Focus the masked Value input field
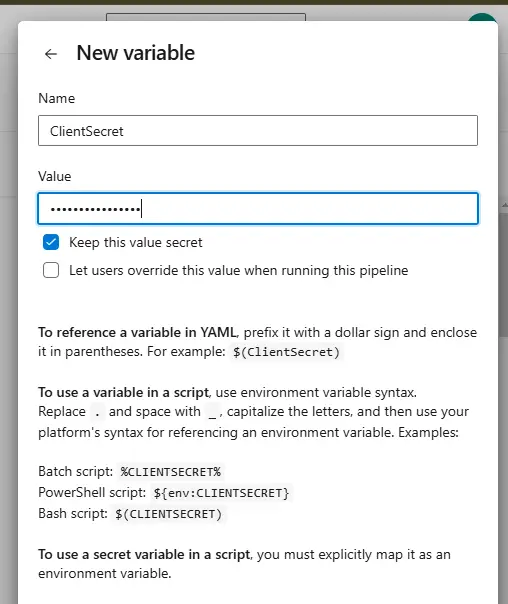Screen dimensions: 508x604 tap(258, 208)
